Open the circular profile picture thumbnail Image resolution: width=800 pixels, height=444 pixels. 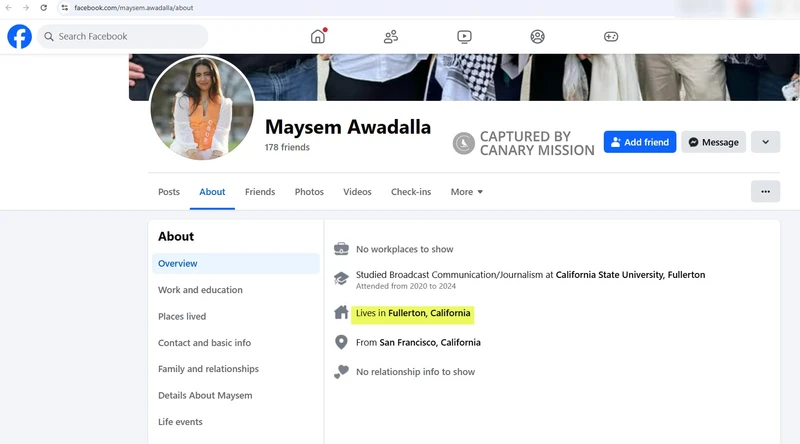(201, 108)
